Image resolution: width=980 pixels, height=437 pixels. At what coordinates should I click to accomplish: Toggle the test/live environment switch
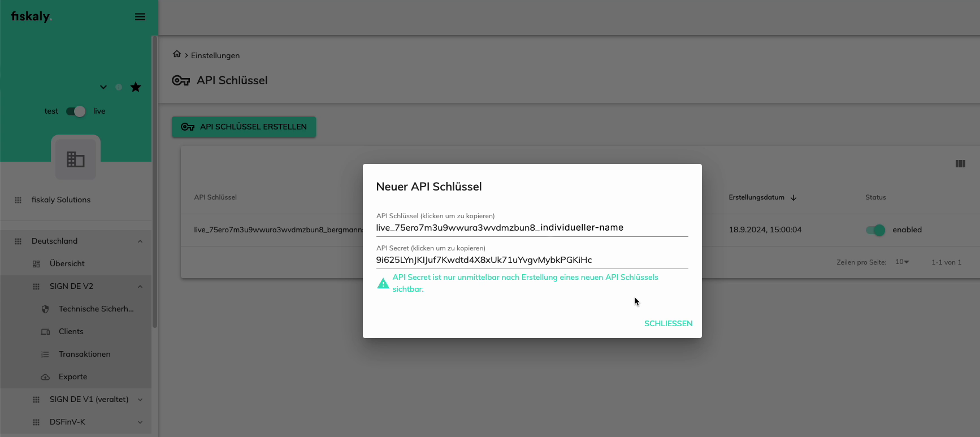point(76,111)
